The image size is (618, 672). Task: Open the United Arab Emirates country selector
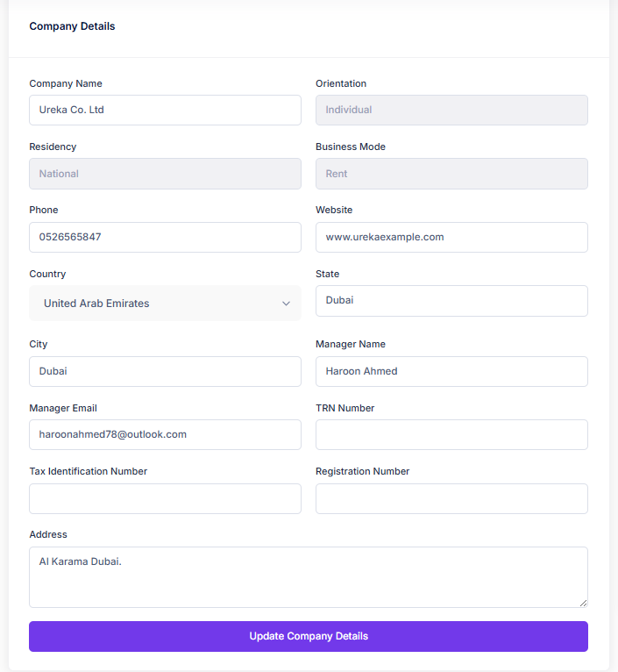pyautogui.click(x=165, y=304)
